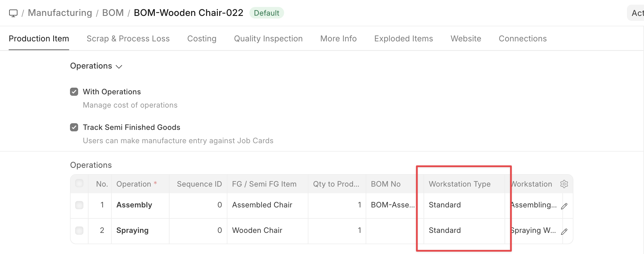Open the operations table settings gear

point(564,184)
